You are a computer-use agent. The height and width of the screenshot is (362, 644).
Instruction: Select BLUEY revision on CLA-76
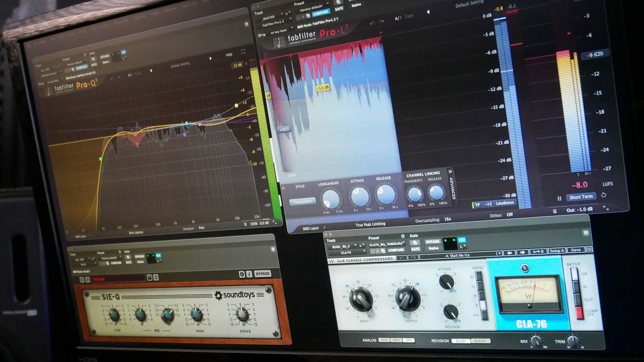point(461,341)
